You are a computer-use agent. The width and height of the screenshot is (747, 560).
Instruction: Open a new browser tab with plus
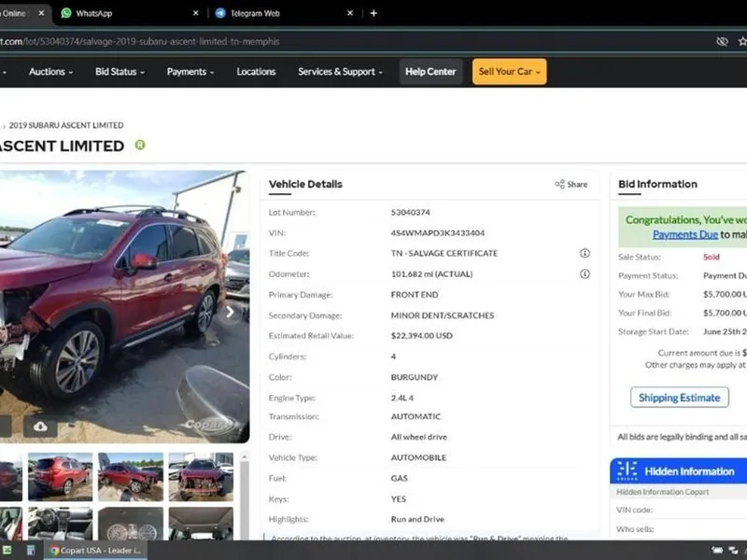373,13
